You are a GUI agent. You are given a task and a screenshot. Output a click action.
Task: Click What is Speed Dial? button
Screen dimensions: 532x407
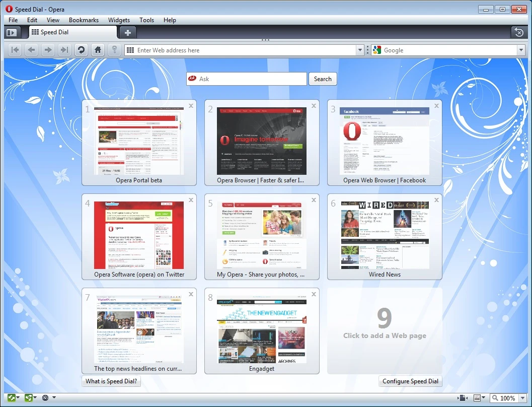[111, 381]
